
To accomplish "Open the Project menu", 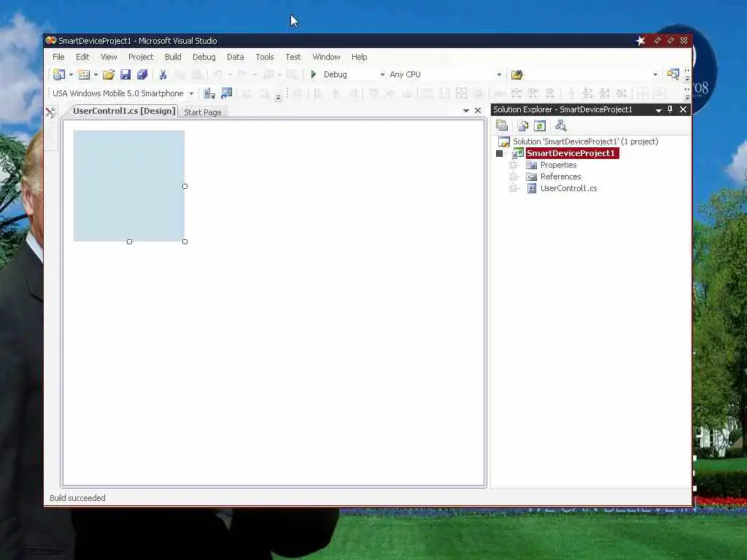I will tap(141, 57).
